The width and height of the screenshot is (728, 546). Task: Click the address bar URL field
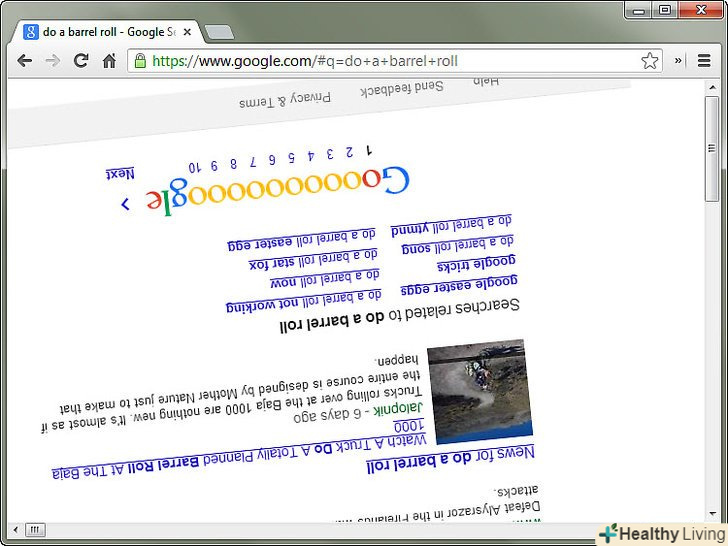[395, 61]
